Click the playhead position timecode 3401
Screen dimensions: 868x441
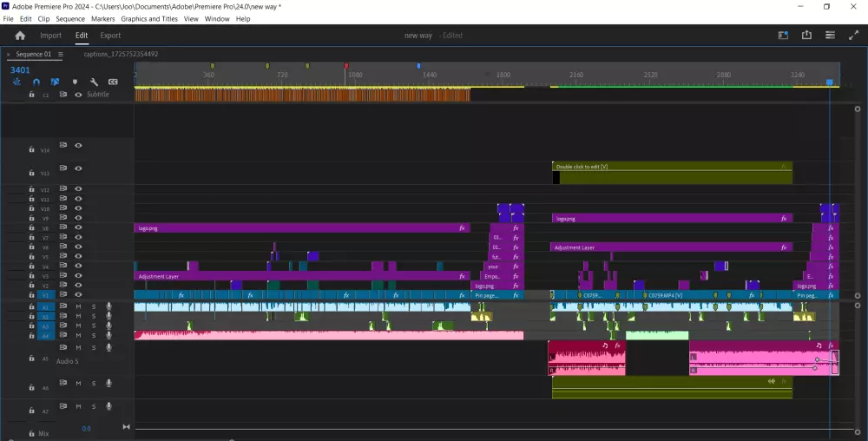[x=20, y=70]
